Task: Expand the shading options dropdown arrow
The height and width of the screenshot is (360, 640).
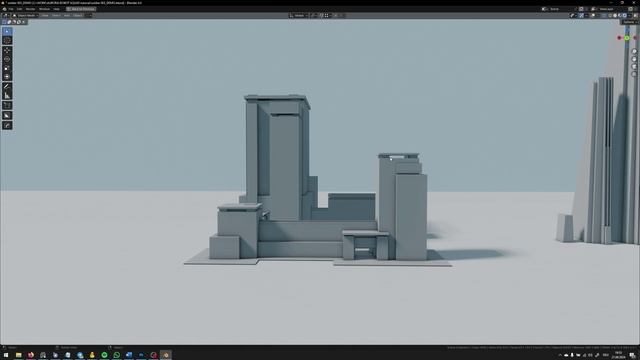Action: [629, 16]
